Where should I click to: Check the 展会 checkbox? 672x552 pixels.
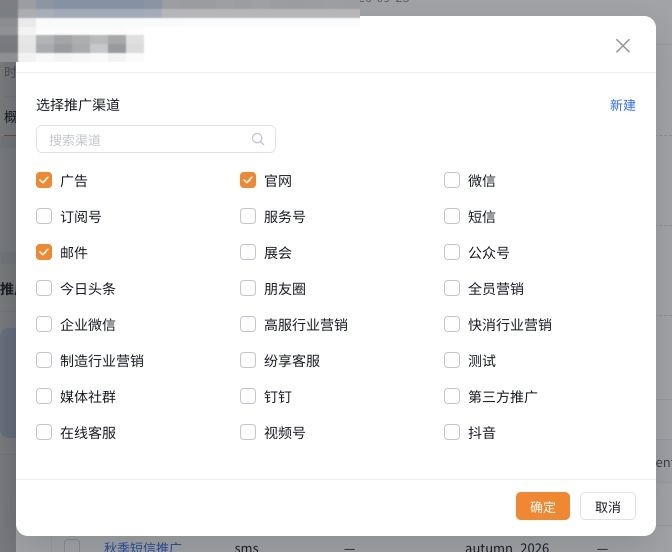[248, 252]
